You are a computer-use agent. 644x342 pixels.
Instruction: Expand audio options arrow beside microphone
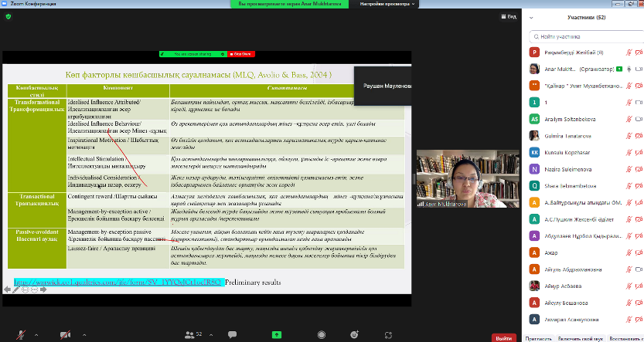click(x=34, y=334)
